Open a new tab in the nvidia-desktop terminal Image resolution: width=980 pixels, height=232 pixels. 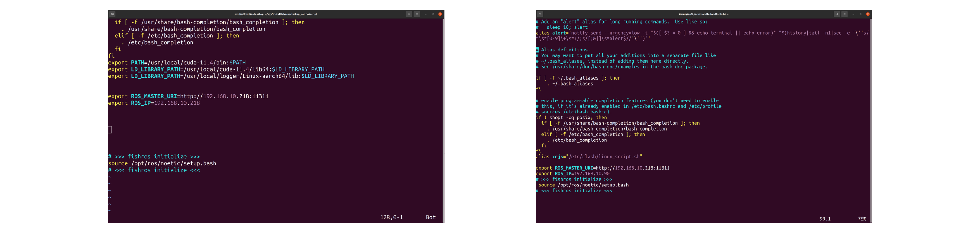112,14
